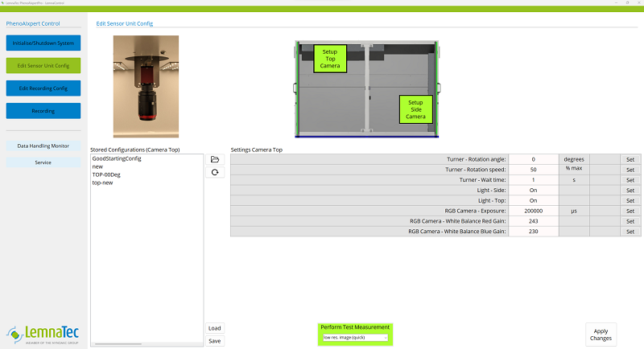Edit the exposure field showing 200000

(x=534, y=211)
